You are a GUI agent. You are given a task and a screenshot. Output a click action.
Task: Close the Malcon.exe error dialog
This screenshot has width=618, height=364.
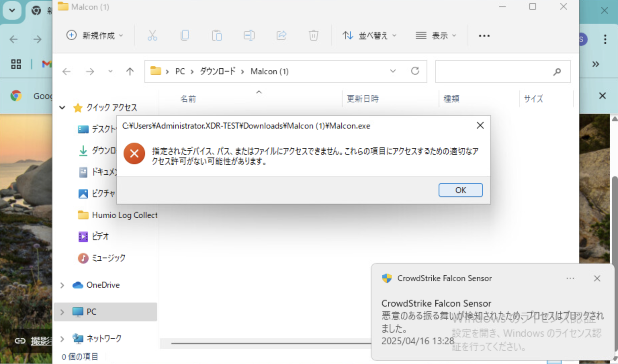click(x=480, y=126)
